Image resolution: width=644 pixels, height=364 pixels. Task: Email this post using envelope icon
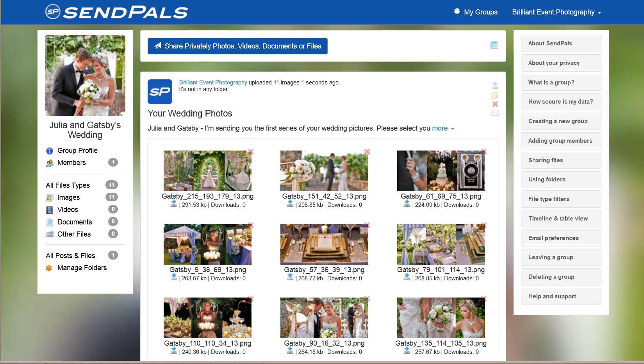point(495,113)
